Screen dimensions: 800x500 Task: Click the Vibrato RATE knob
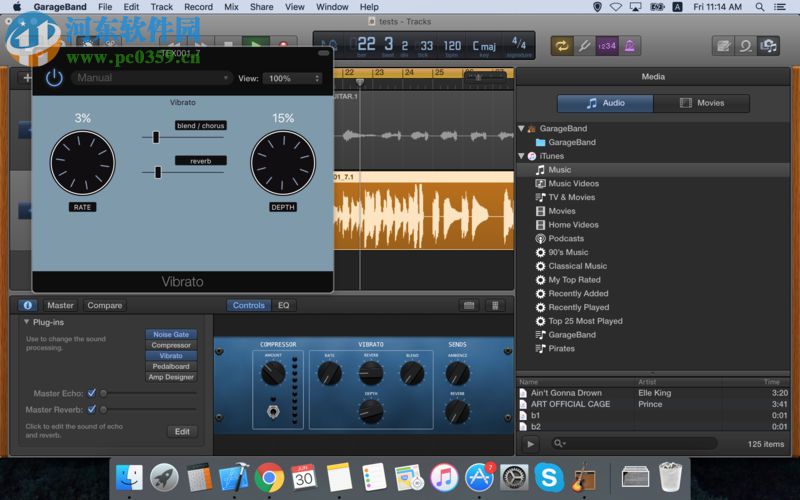point(83,163)
